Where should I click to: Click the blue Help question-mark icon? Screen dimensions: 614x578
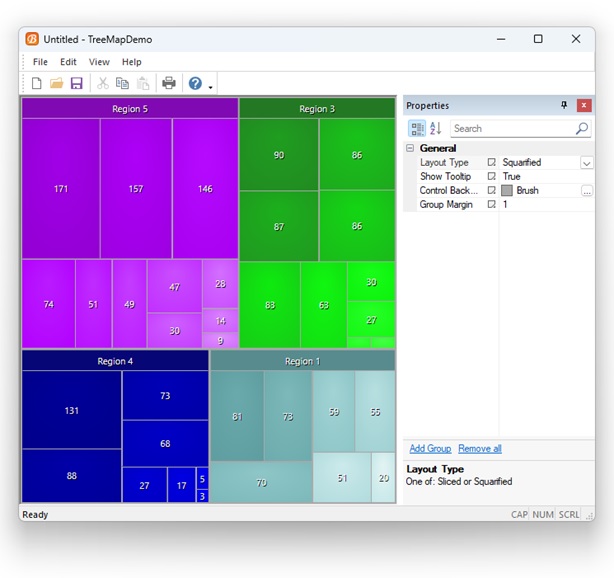click(195, 83)
